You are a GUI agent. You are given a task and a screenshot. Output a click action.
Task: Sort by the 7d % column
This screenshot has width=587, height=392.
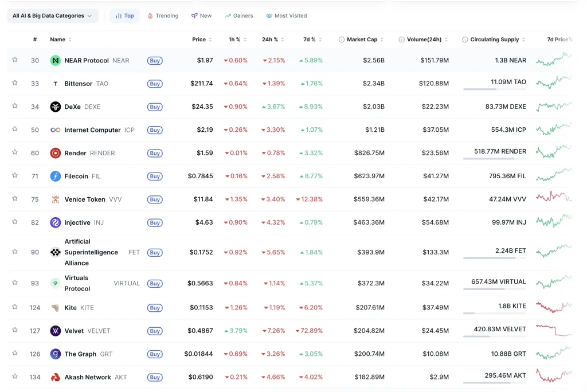[x=312, y=40]
